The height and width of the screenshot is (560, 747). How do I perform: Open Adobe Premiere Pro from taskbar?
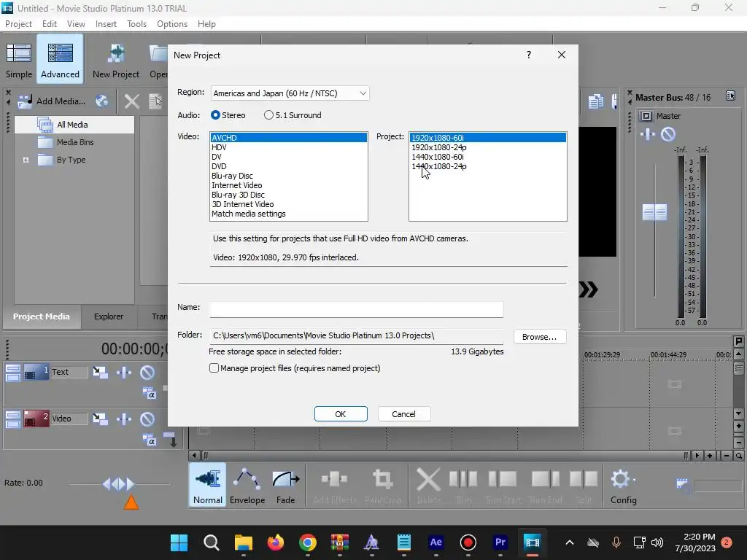tap(500, 542)
